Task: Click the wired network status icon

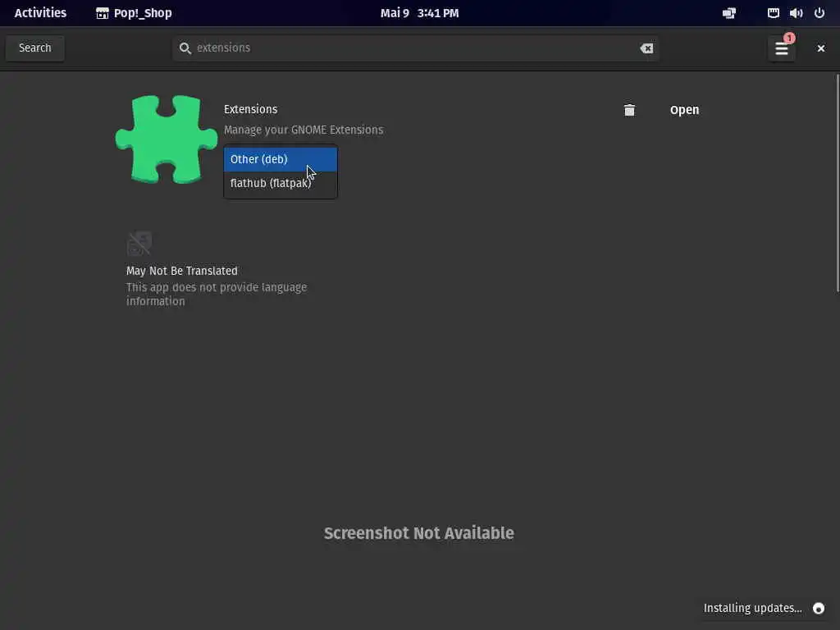Action: pos(773,13)
